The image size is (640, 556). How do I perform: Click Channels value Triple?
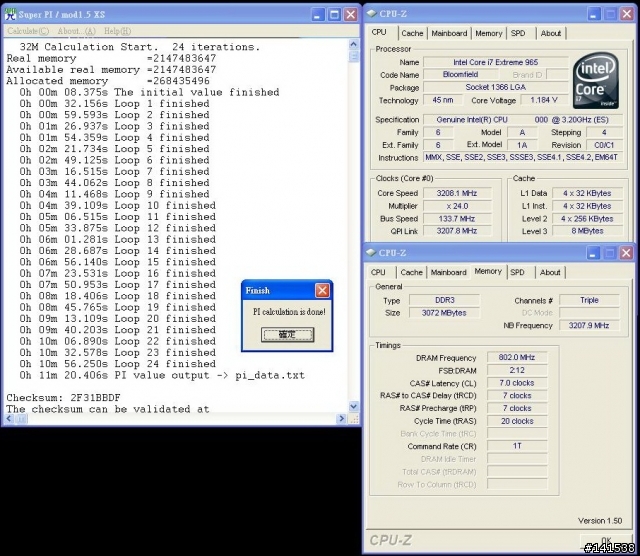(589, 300)
